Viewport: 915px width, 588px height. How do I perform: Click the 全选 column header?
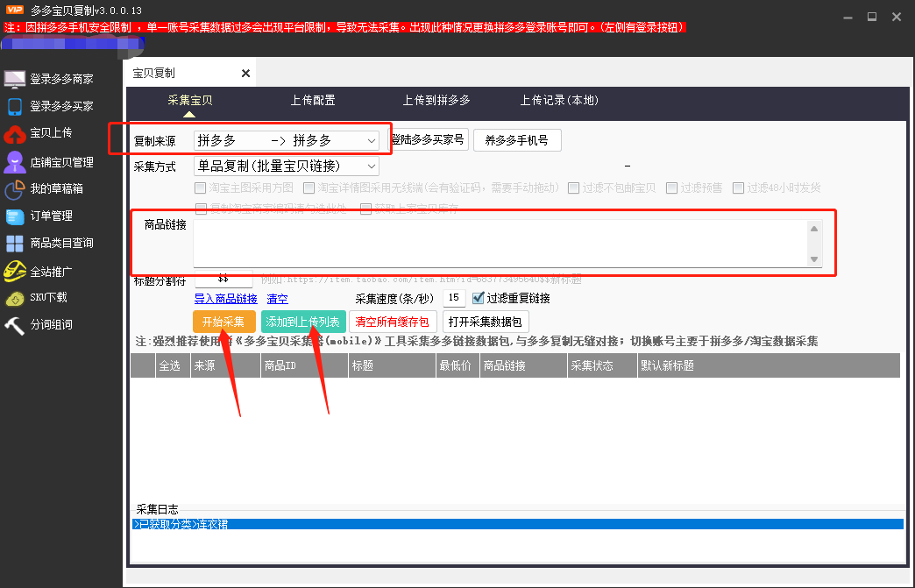pyautogui.click(x=173, y=365)
